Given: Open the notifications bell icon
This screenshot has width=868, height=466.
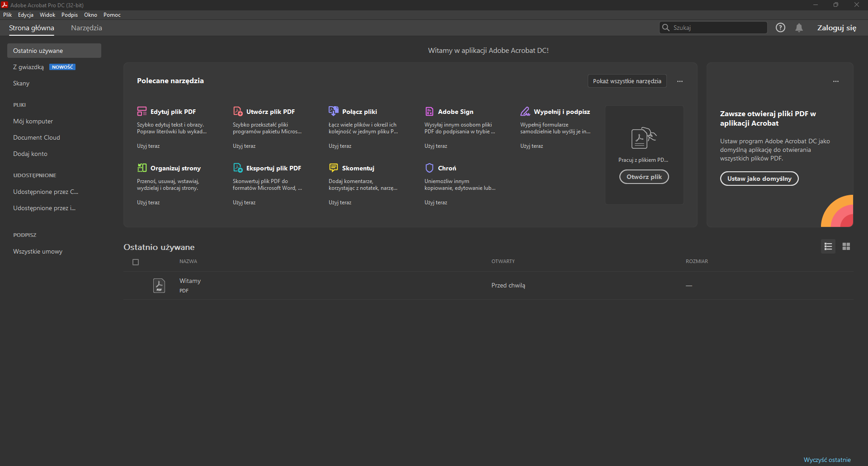Looking at the screenshot, I should [799, 28].
